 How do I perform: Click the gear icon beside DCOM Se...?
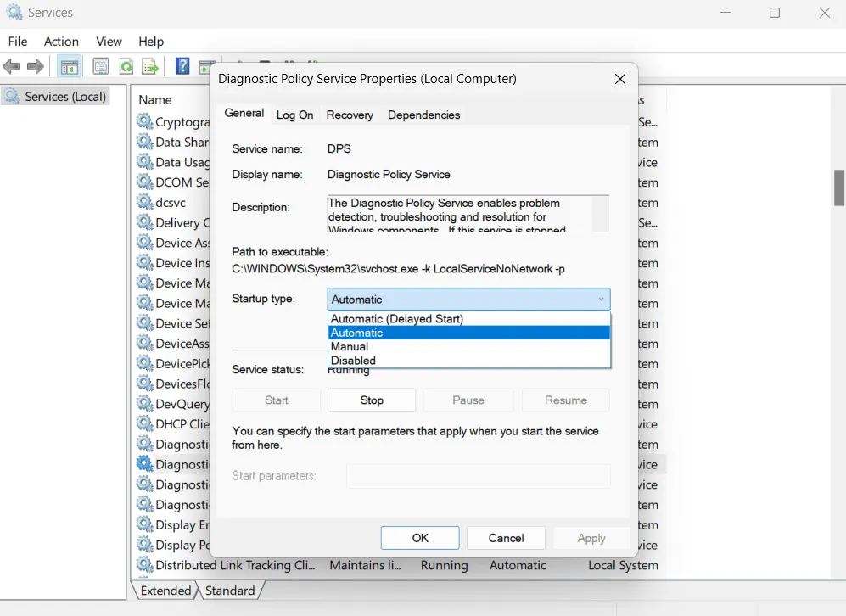tap(144, 182)
